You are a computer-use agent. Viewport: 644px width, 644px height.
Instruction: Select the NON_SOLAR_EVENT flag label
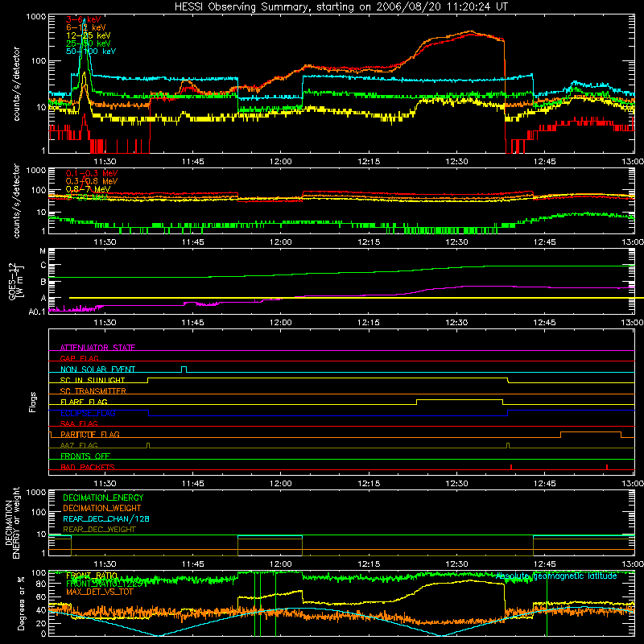pyautogui.click(x=97, y=369)
